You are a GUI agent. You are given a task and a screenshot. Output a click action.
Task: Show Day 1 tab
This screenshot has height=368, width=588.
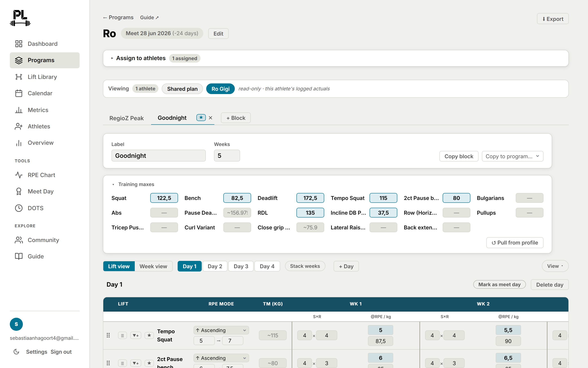pos(189,266)
